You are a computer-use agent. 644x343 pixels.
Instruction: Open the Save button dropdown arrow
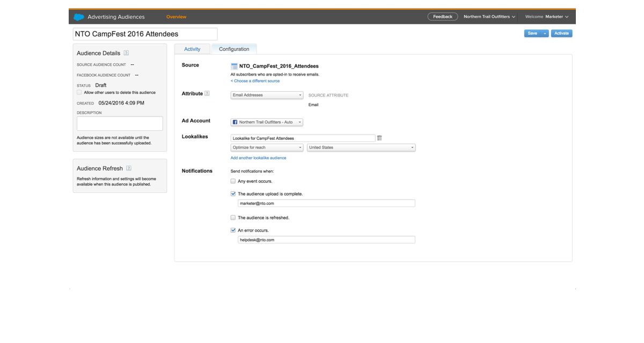point(545,33)
